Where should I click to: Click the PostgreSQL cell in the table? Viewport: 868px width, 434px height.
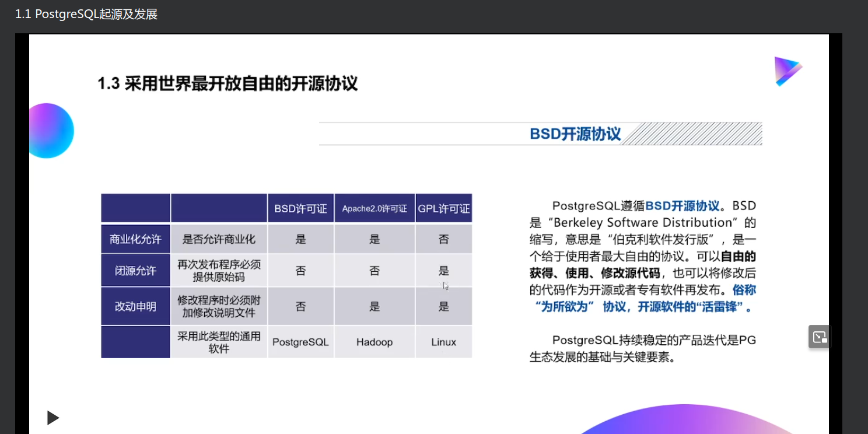click(301, 342)
